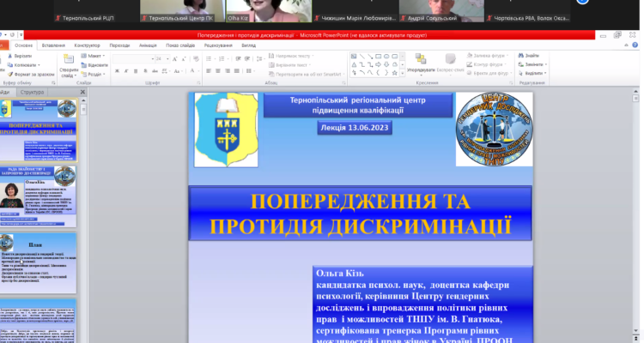Open the Виділити select button
This screenshot has width=644, height=343.
click(532, 74)
